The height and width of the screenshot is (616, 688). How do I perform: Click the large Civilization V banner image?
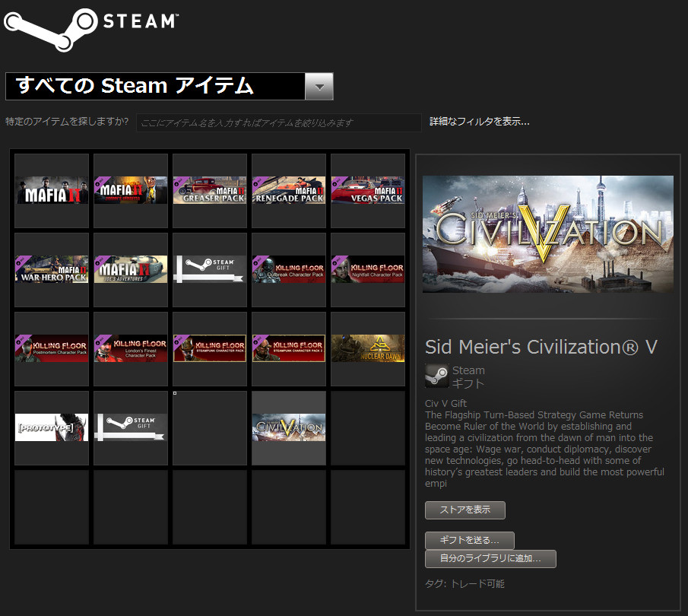548,234
